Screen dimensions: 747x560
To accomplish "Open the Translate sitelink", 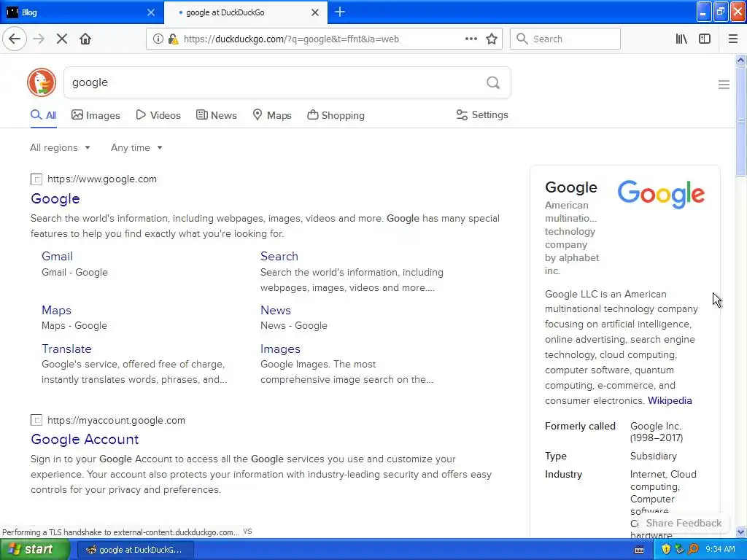I will click(66, 349).
